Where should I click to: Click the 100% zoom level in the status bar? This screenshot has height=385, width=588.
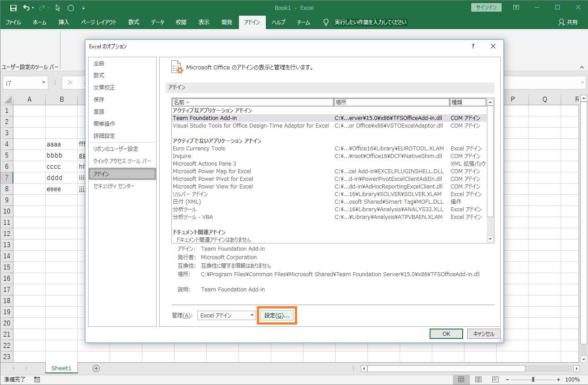click(x=572, y=380)
